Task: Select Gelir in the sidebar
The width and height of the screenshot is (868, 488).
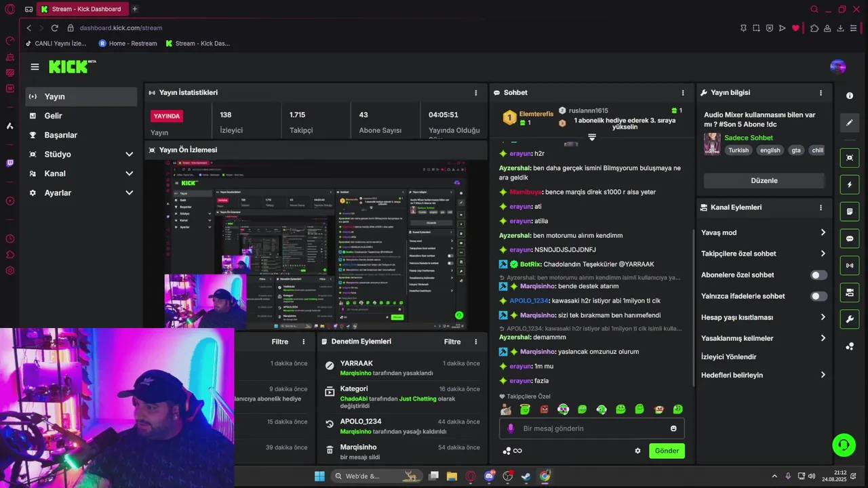Action: pos(81,116)
